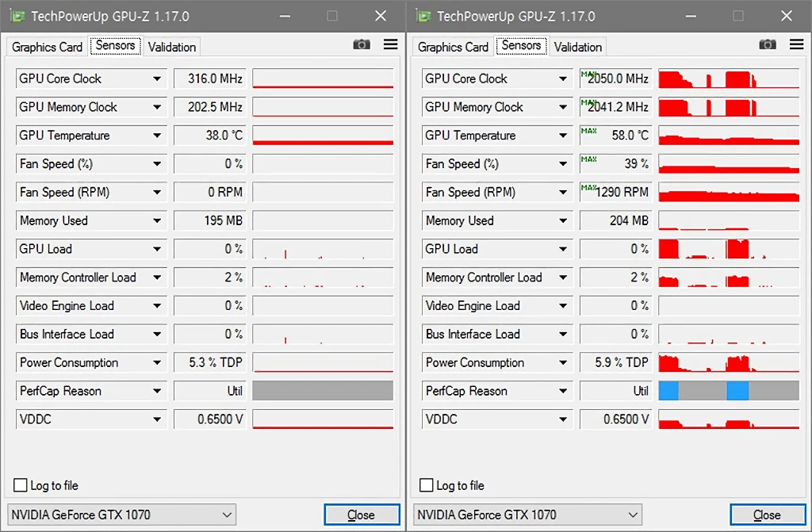Click 5.9 % TDP power value
The image size is (812, 532).
615,362
